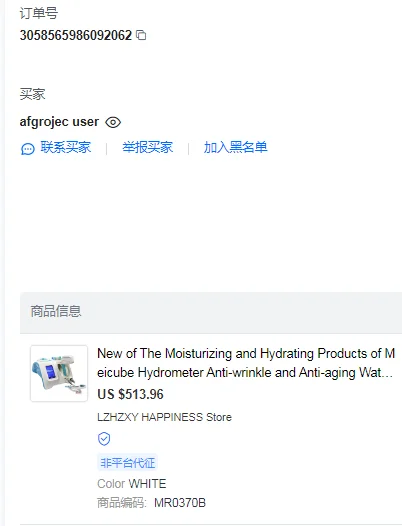Screen dimensions: 402x526
Task: Click the 非平台代征 tag
Action: click(128, 463)
